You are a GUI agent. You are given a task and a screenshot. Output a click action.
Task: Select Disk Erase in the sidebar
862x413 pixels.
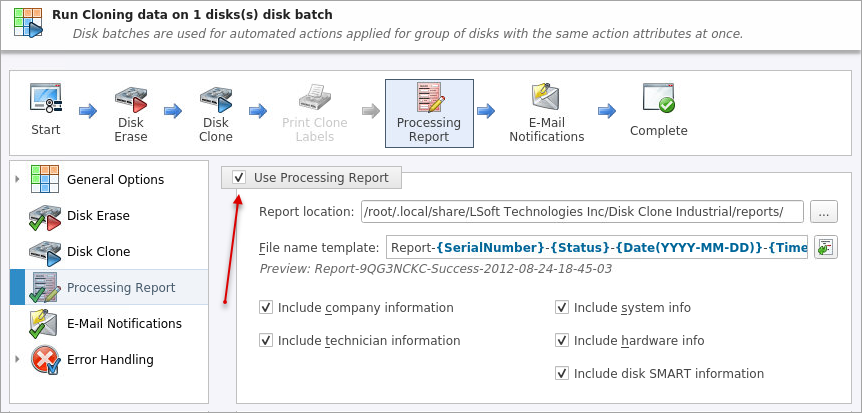click(98, 216)
